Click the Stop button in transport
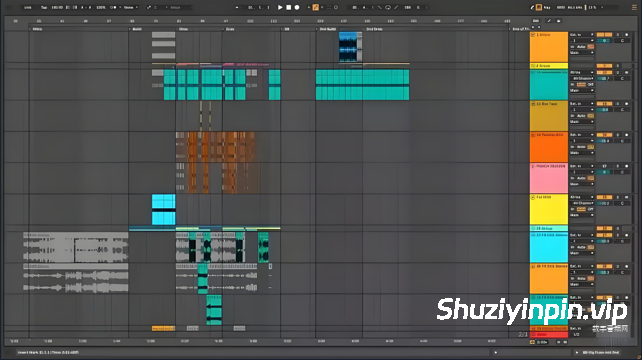The height and width of the screenshot is (360, 642). 289,7
